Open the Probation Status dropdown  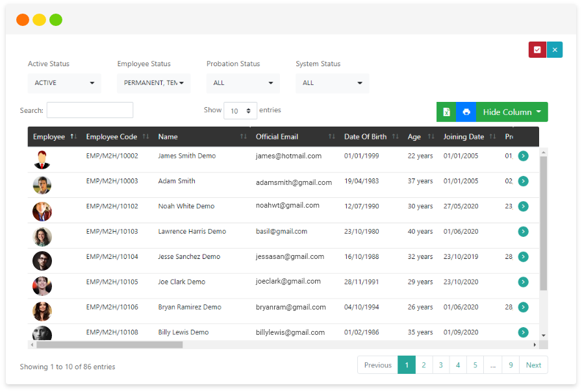(242, 83)
